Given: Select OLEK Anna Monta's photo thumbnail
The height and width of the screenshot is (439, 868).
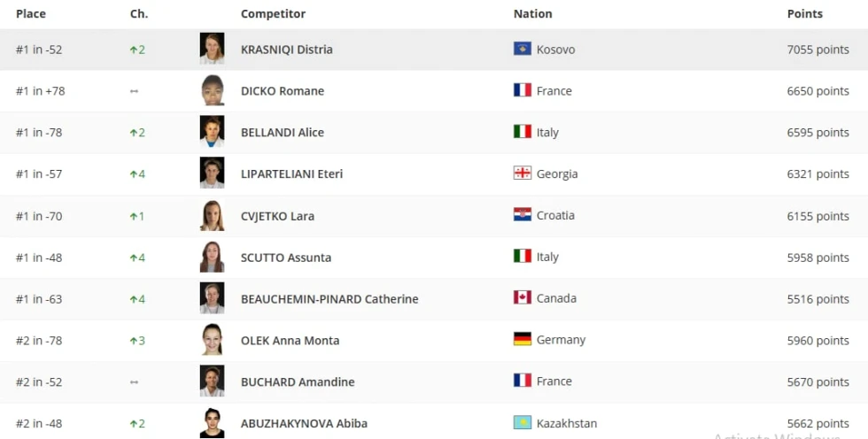Looking at the screenshot, I should click(212, 340).
